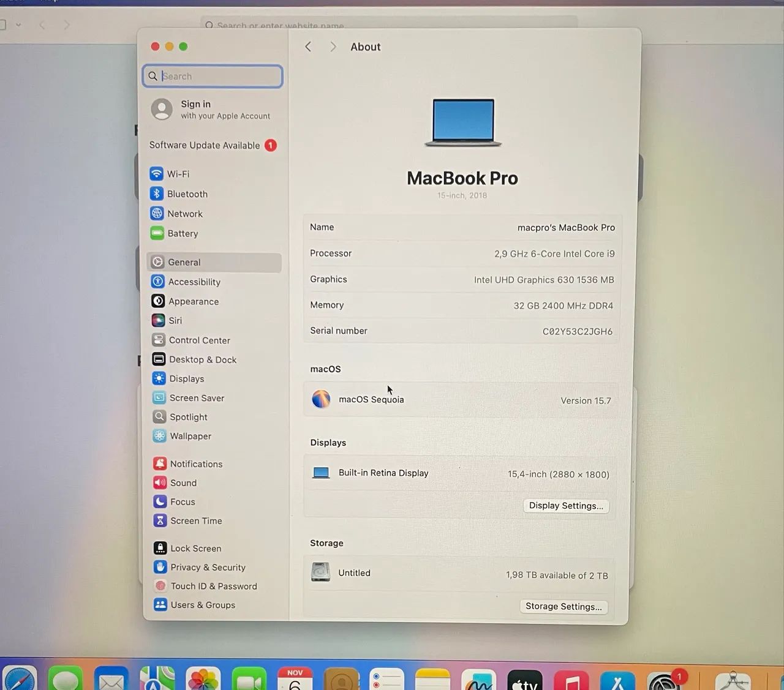Click the 15-inch, 2018 subtitle
The height and width of the screenshot is (690, 784).
point(462,195)
